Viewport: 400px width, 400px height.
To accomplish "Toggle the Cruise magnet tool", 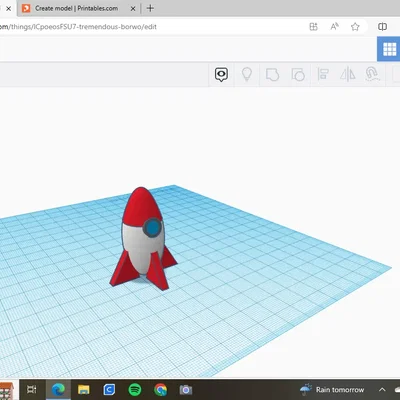I will coord(372,74).
